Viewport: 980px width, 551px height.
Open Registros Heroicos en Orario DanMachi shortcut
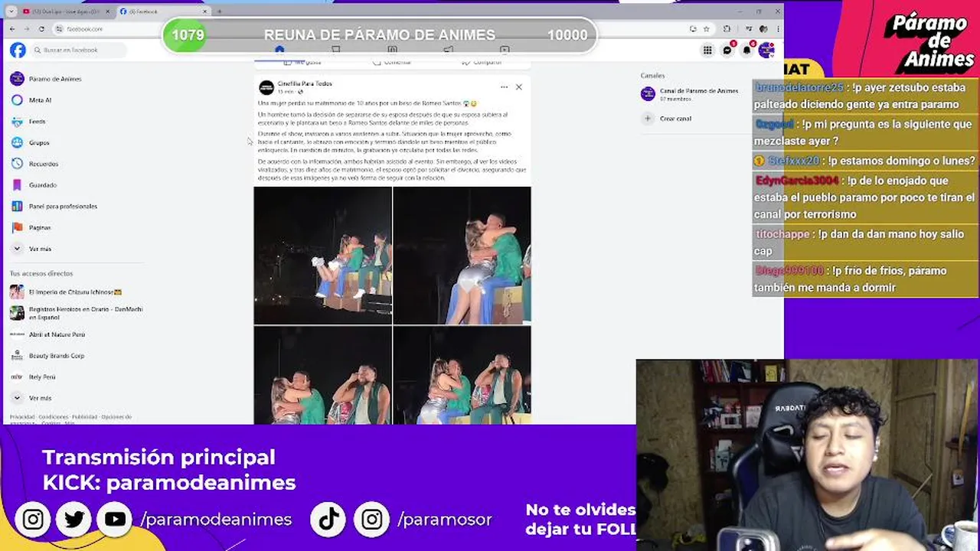coord(77,313)
